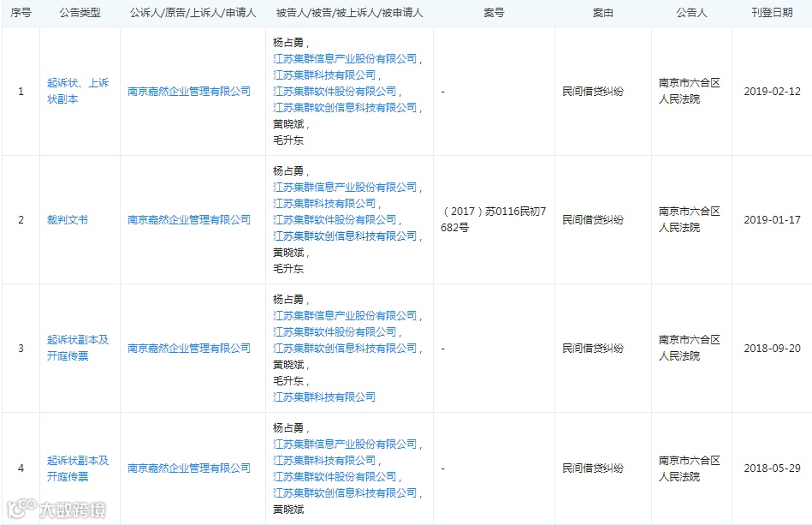The width and height of the screenshot is (812, 525).
Task: Click 民间借贷纠纷 in row 4
Action: tap(593, 468)
